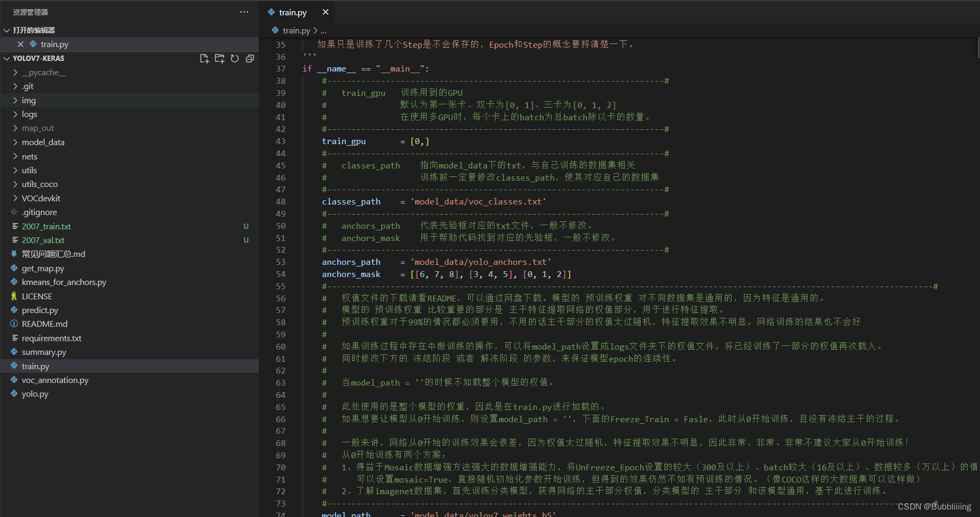The width and height of the screenshot is (980, 517).
Task: Click Python icon beside yolo.py
Action: (14, 394)
